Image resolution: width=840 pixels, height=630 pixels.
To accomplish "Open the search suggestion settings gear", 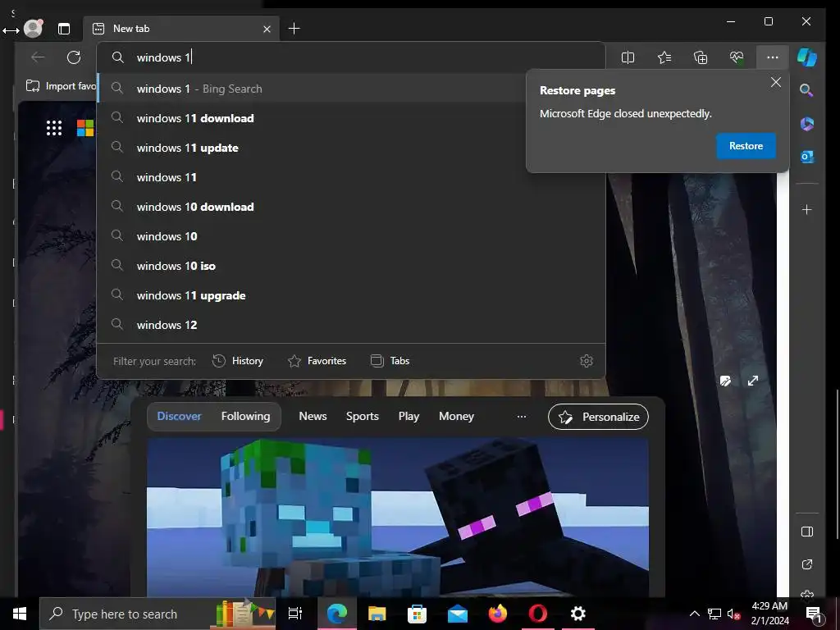I will pyautogui.click(x=587, y=361).
